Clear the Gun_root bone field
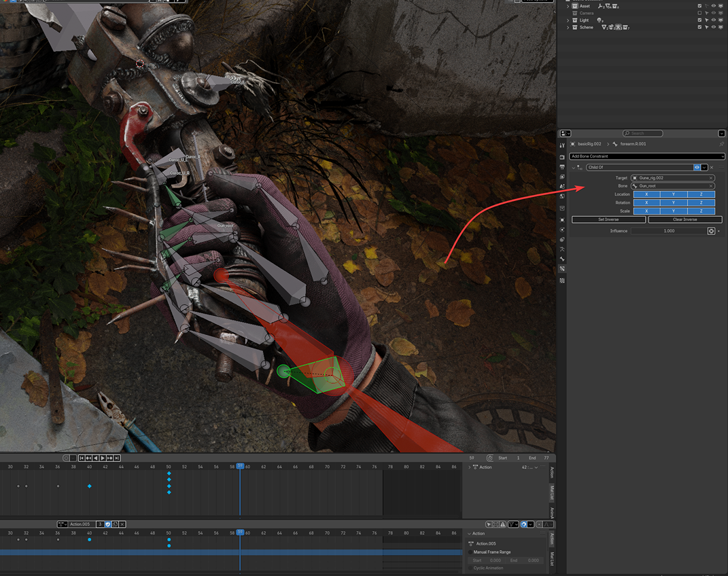This screenshot has height=576, width=728. pyautogui.click(x=711, y=186)
